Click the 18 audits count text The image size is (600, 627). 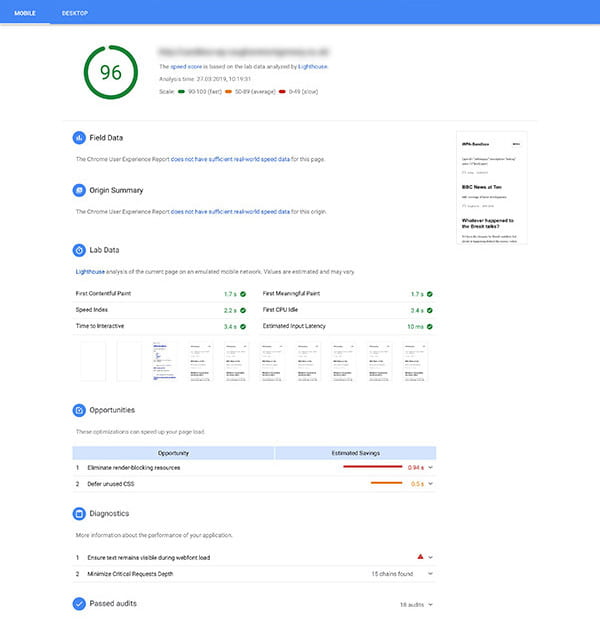[x=412, y=605]
